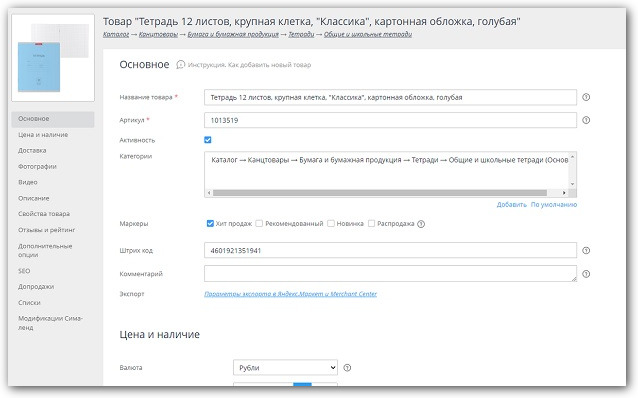This screenshot has height=398, width=638.
Task: Select the category path text in categories box
Action: coord(389,160)
